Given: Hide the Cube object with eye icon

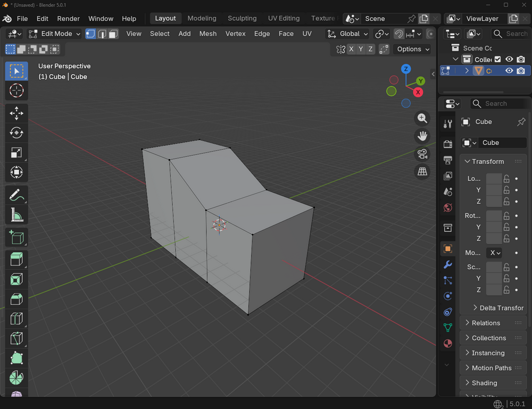Looking at the screenshot, I should coord(509,71).
